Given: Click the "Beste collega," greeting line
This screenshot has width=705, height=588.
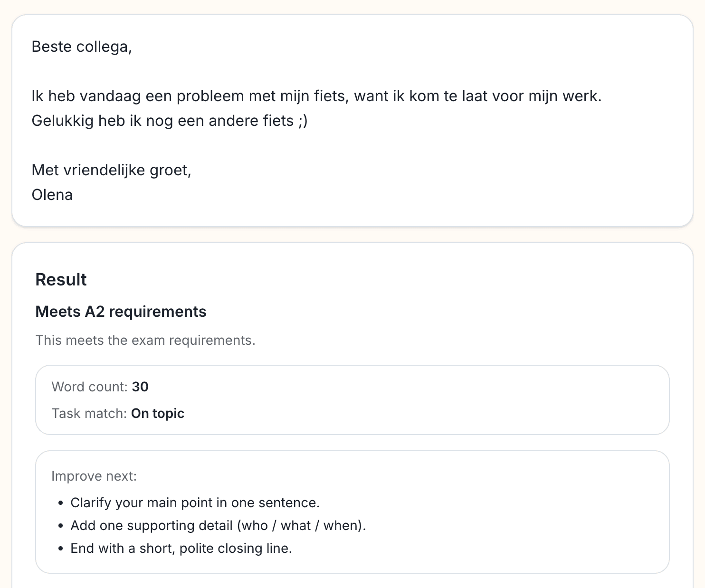Looking at the screenshot, I should tap(81, 47).
